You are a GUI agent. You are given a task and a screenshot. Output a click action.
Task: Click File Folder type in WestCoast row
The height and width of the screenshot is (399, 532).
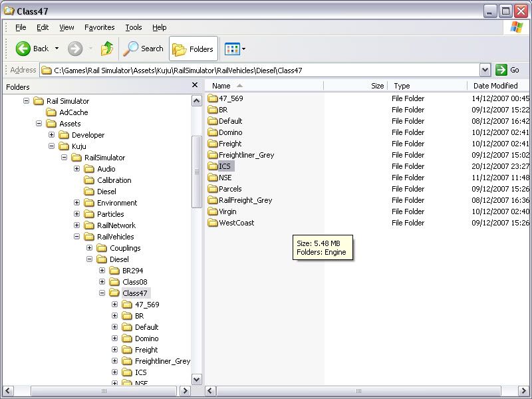pos(408,223)
